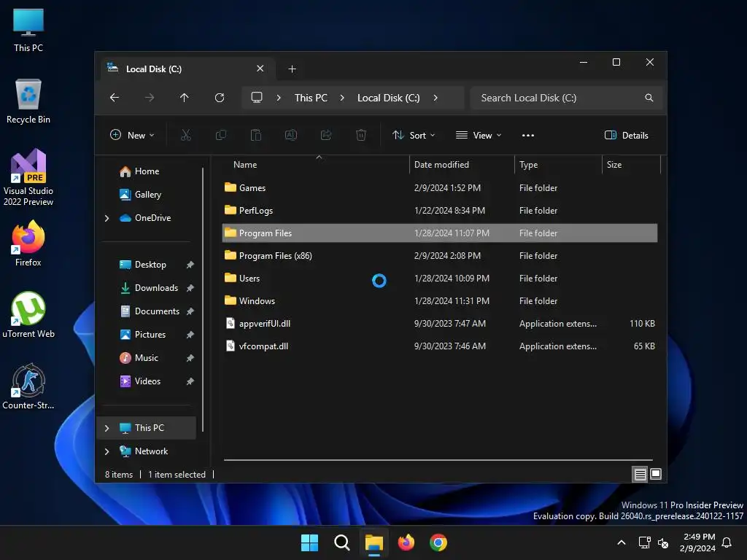Open Windows Start menu
The height and width of the screenshot is (560, 747).
point(309,542)
